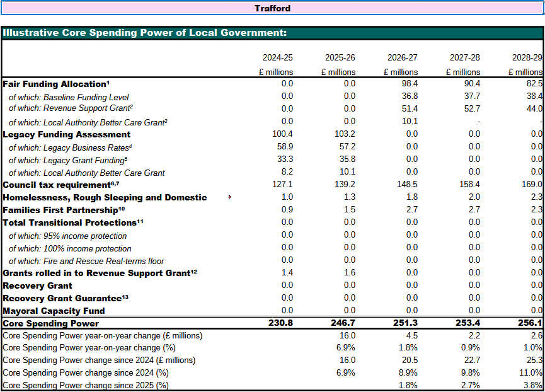This screenshot has width=545, height=392.
Task: Click the 2024-25 column heading
Action: [277, 57]
